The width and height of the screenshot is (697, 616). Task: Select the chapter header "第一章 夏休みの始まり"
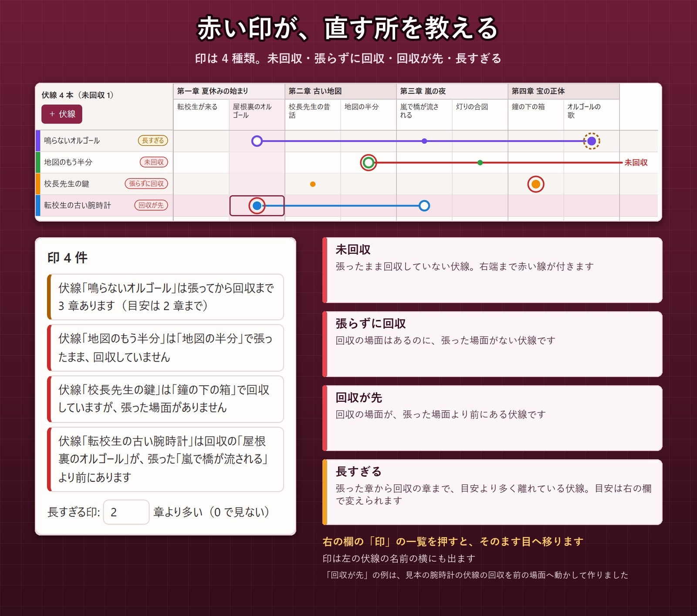[229, 91]
